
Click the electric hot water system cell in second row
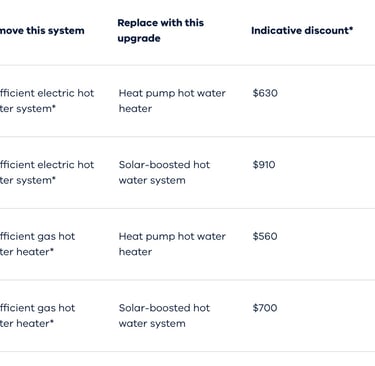click(47, 172)
